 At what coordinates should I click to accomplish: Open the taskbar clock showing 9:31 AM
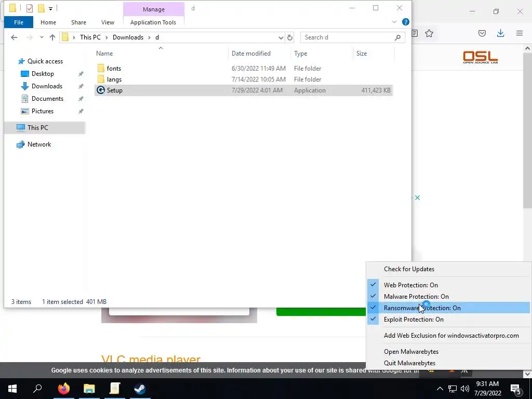pyautogui.click(x=487, y=389)
